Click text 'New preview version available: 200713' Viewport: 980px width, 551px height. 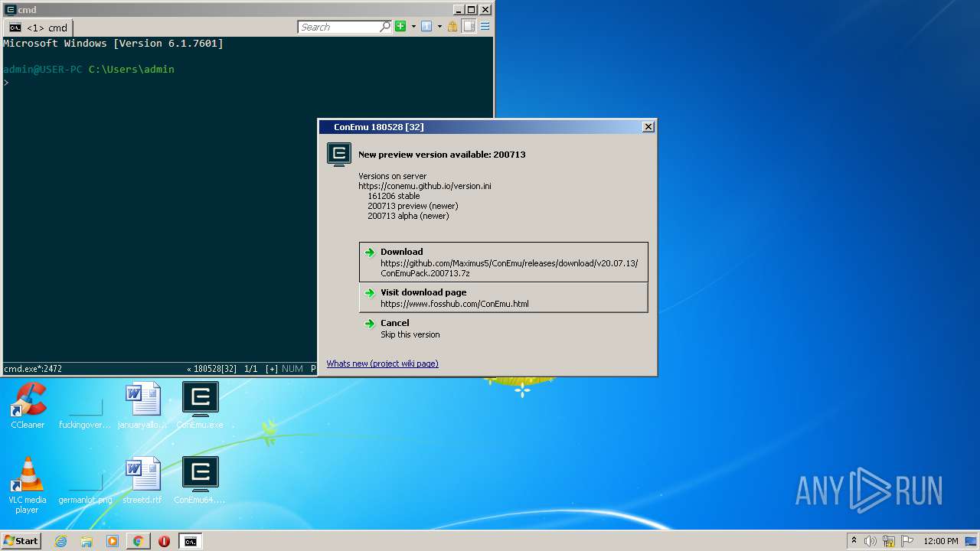442,155
